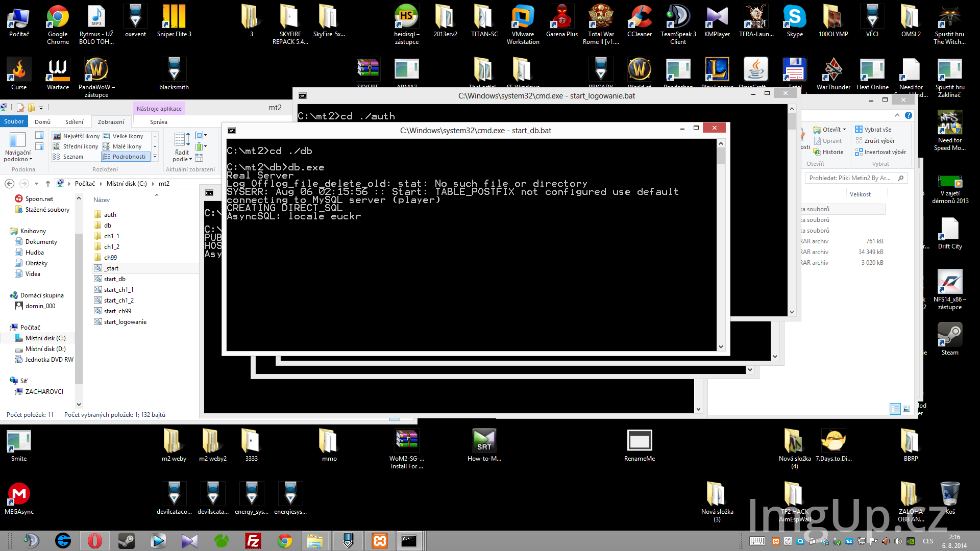This screenshot has width=980, height=551.
Task: Open the Skype desktop icon
Action: [795, 20]
